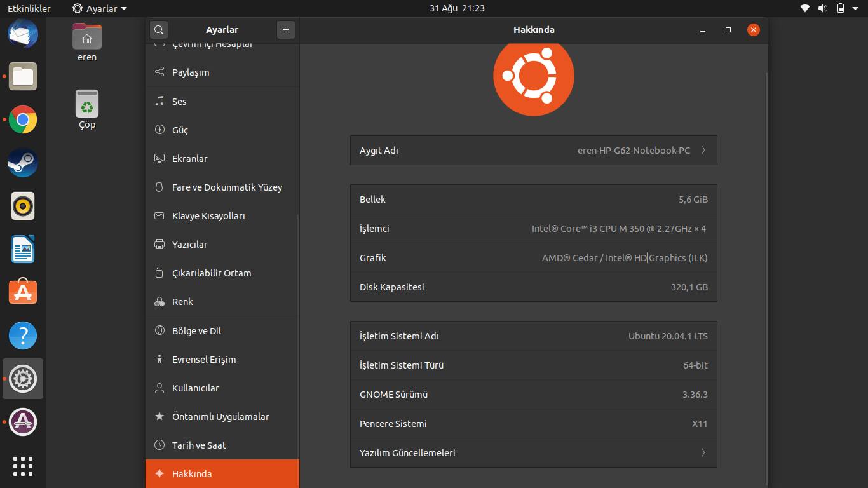The width and height of the screenshot is (868, 488).
Task: Select the Çöp trash icon on the desktop
Action: click(x=87, y=109)
